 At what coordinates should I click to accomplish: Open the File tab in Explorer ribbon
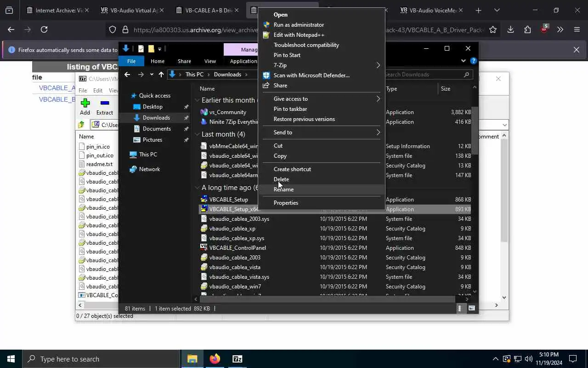(x=131, y=61)
